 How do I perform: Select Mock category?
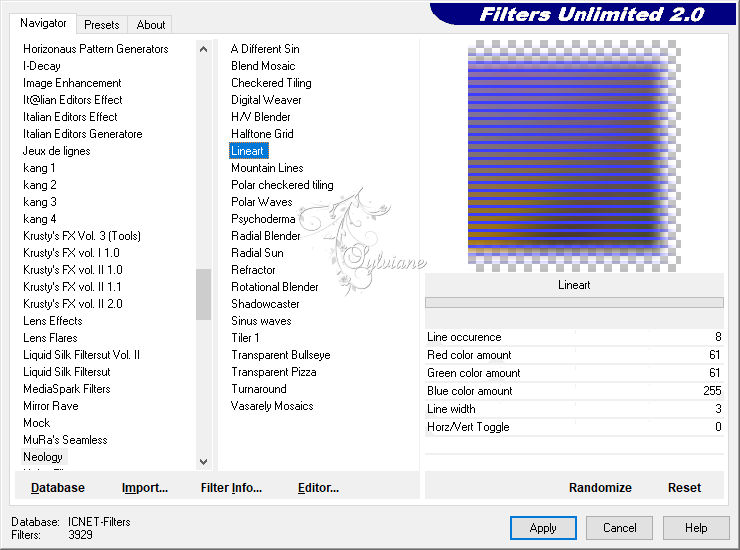[x=36, y=423]
